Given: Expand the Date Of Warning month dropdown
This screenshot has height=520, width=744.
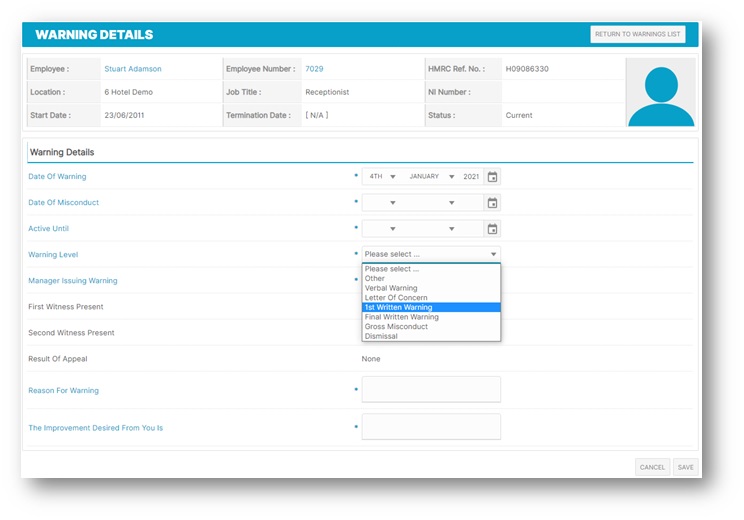Looking at the screenshot, I should click(x=431, y=177).
